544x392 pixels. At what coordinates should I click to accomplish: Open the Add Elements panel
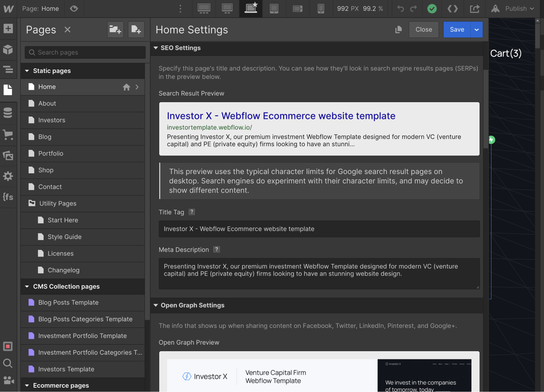[9, 28]
